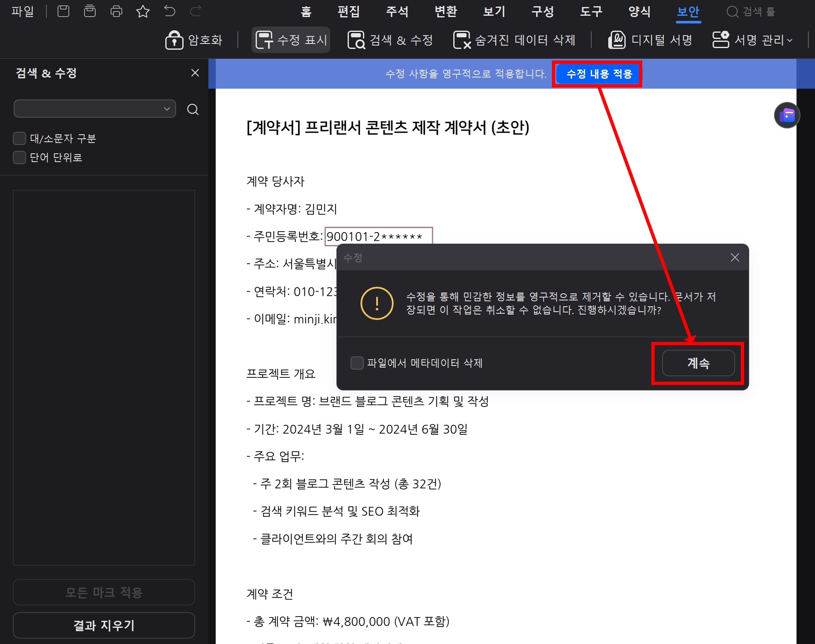
Task: Enable 대/소문자 구분 checkbox
Action: tap(19, 138)
